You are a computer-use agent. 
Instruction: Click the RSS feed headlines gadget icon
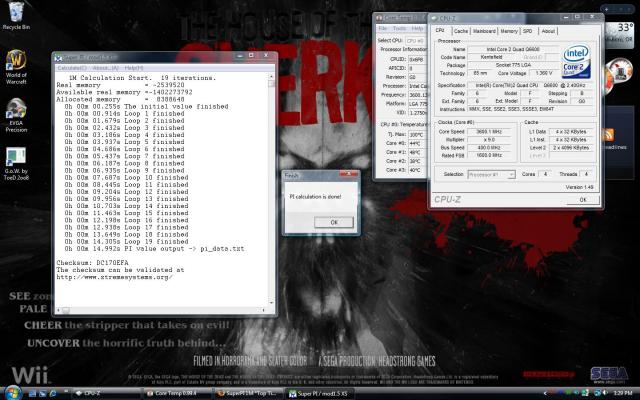pos(608,135)
